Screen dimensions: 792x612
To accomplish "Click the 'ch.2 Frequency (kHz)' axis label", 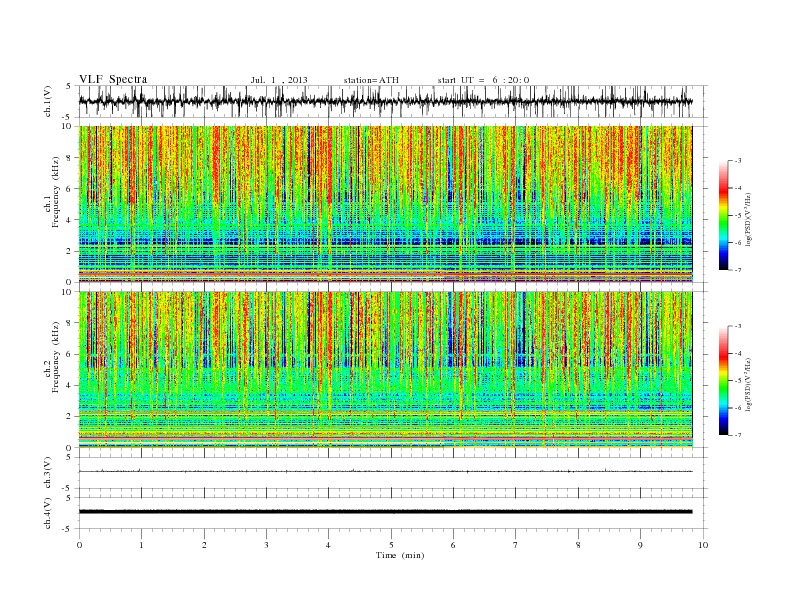I will [52, 356].
